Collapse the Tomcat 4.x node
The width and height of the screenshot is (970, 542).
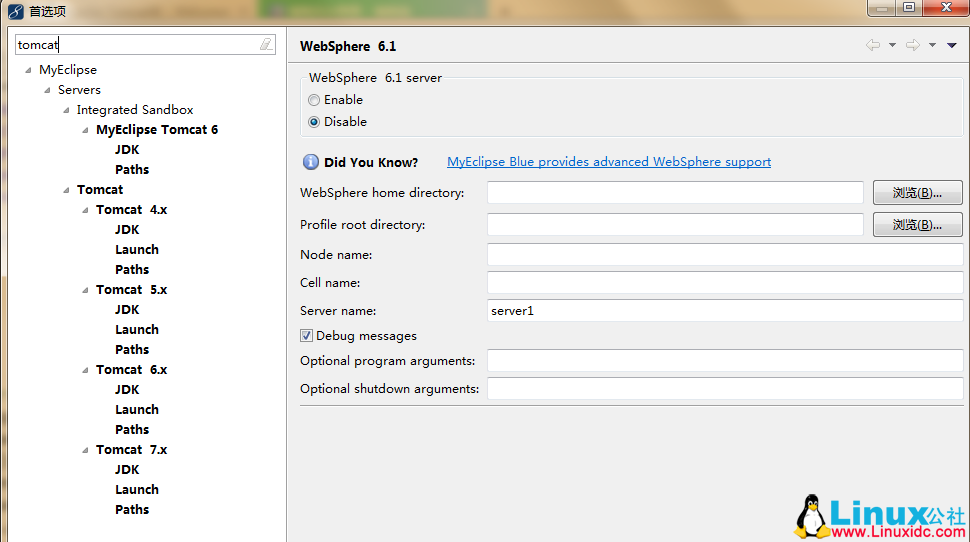(85, 210)
